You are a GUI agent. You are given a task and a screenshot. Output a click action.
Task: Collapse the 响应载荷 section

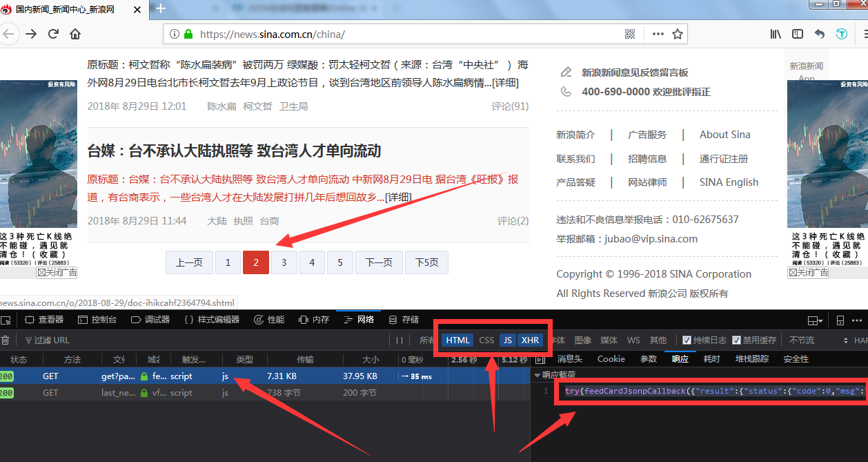coord(537,375)
